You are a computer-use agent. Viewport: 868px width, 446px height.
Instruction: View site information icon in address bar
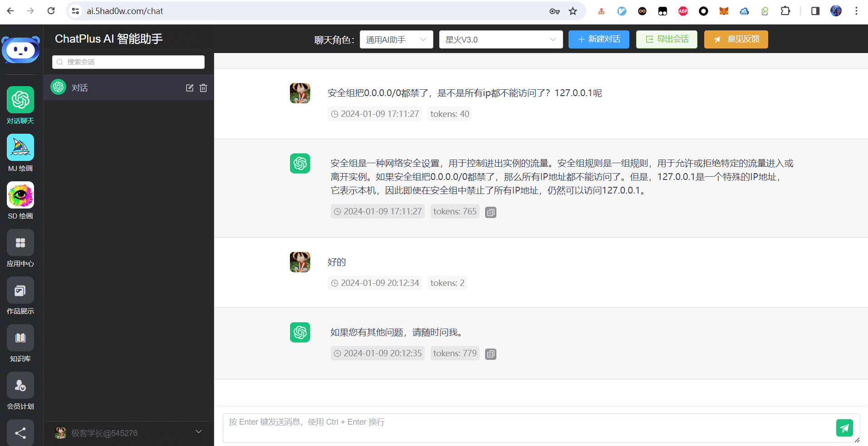tap(76, 11)
